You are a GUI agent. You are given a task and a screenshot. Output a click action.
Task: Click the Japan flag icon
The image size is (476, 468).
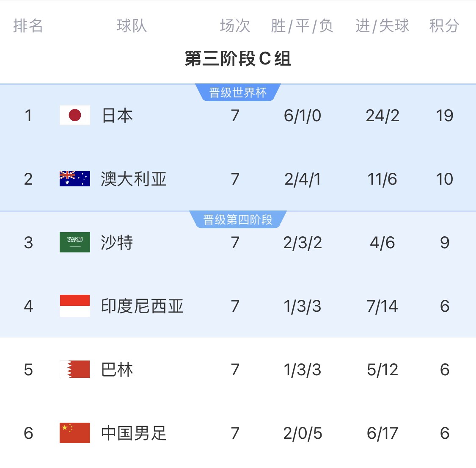(x=75, y=115)
